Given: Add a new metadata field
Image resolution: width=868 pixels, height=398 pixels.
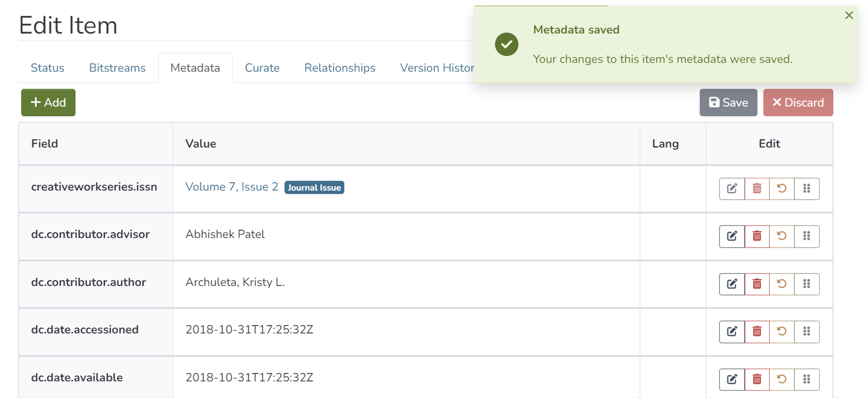Looking at the screenshot, I should coord(48,102).
